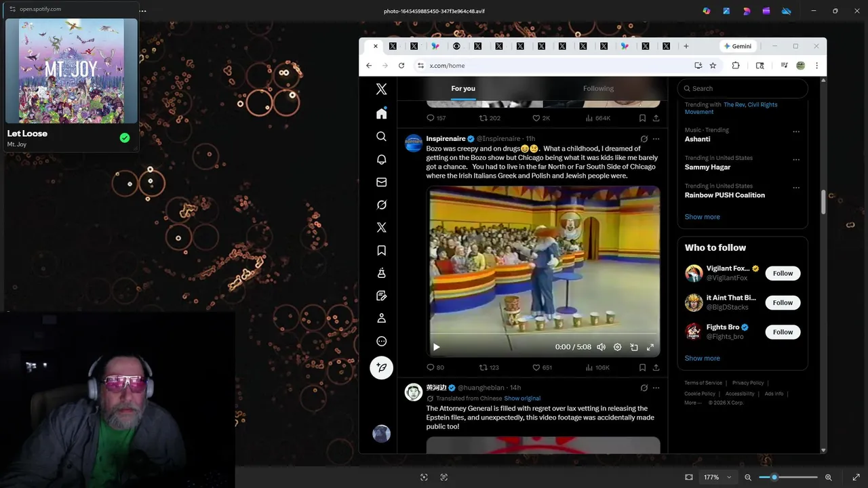Open Articles compose icon in sidebar
This screenshot has height=488, width=868.
click(x=381, y=296)
